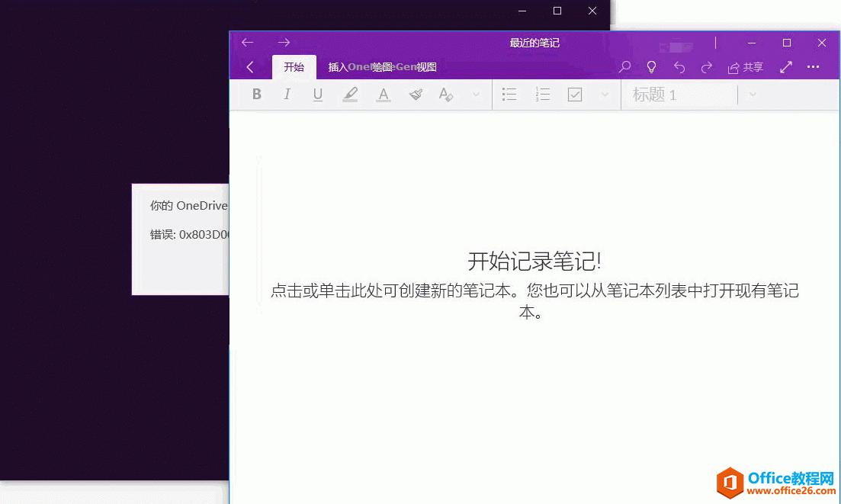Use the format painter

(415, 94)
